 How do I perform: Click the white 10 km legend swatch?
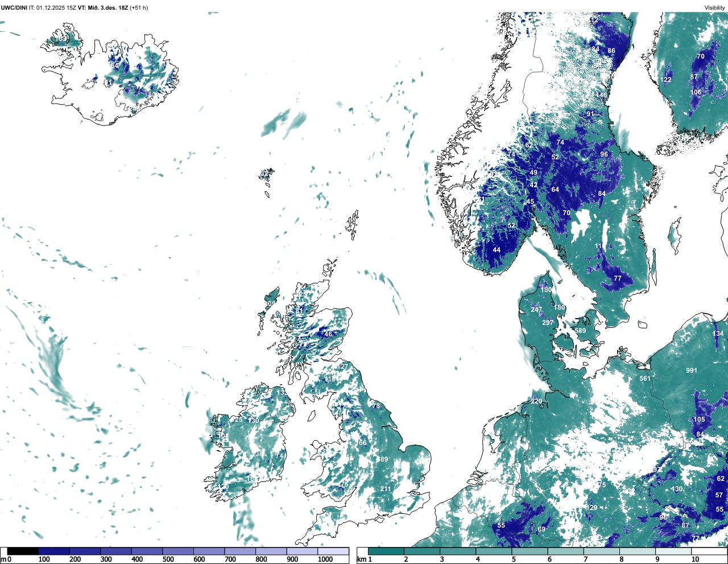(710, 551)
